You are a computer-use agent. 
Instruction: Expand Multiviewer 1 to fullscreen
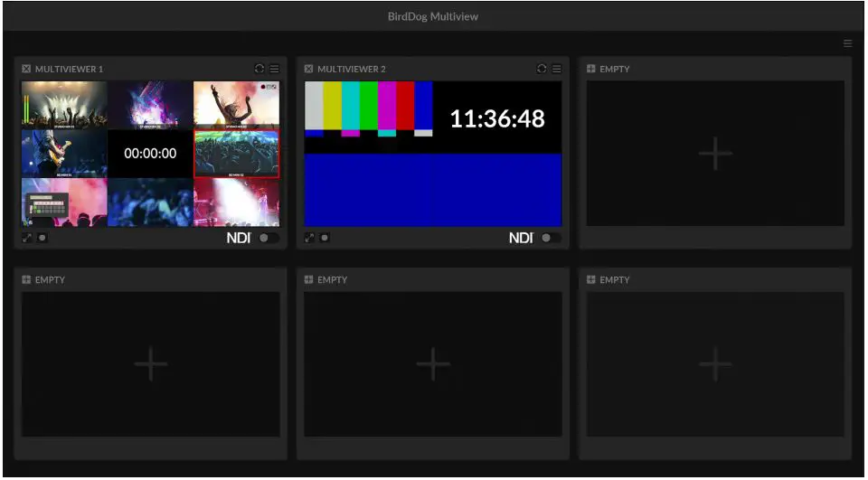[26, 238]
